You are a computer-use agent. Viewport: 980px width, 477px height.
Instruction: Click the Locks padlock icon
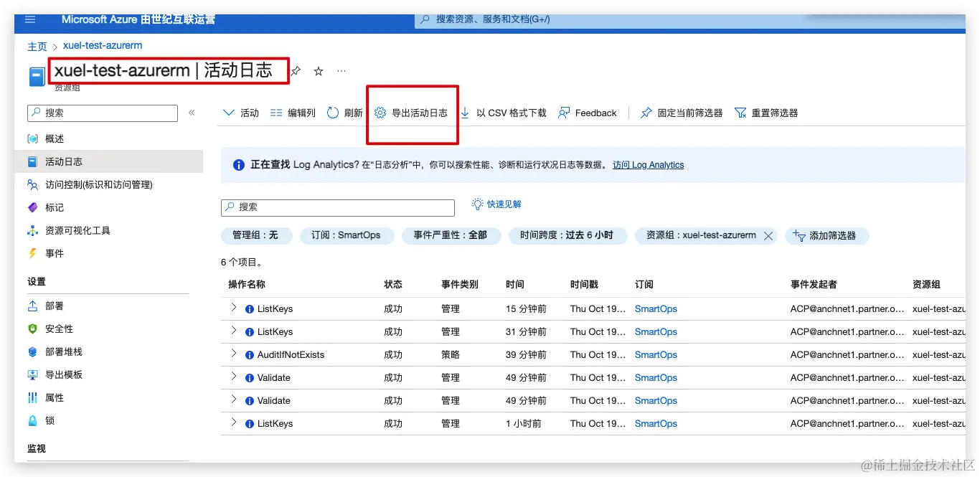point(32,420)
